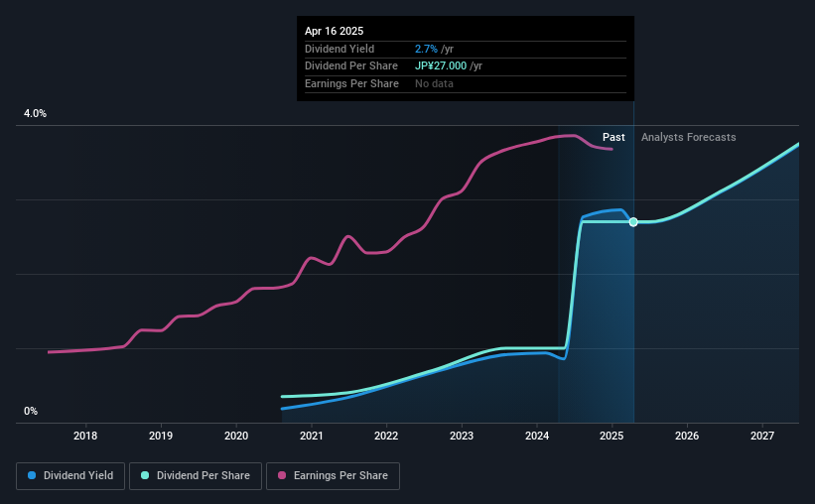Select the 2018 x-axis label
Image resolution: width=815 pixels, height=504 pixels.
coord(85,436)
